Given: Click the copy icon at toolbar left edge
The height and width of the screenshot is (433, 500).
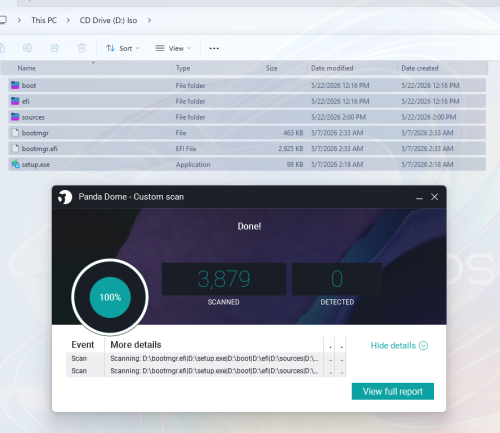Looking at the screenshot, I should pyautogui.click(x=2, y=48).
